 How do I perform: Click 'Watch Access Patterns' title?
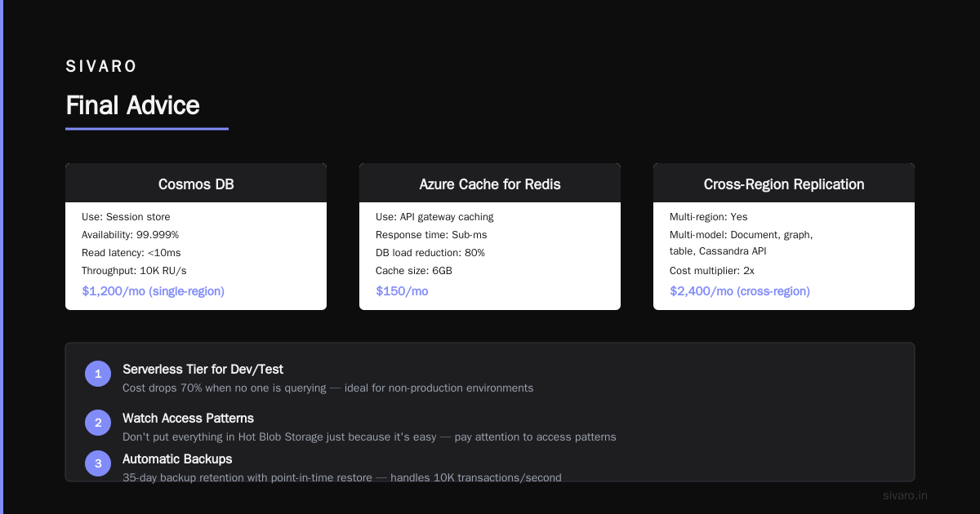[188, 419]
